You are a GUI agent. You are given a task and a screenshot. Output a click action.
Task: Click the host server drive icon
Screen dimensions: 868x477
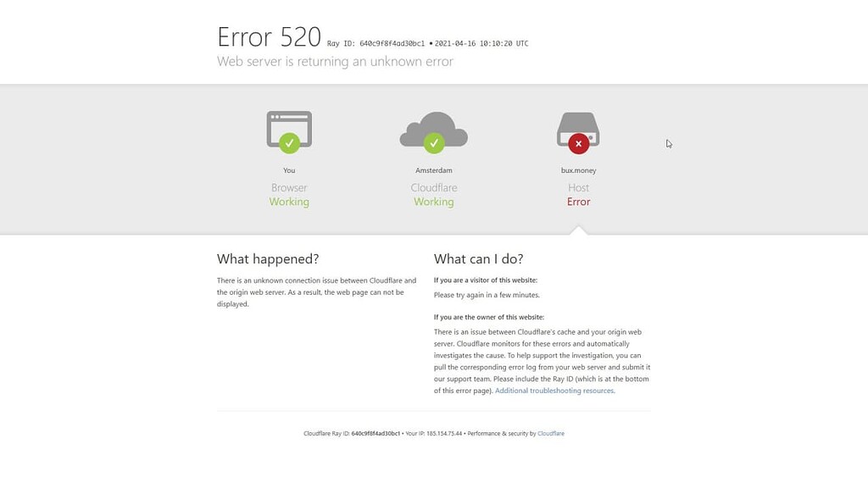coord(578,130)
